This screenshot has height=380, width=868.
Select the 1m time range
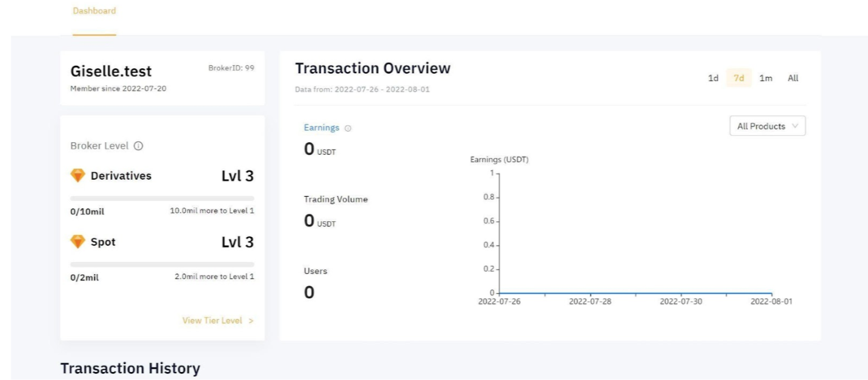[x=765, y=78]
